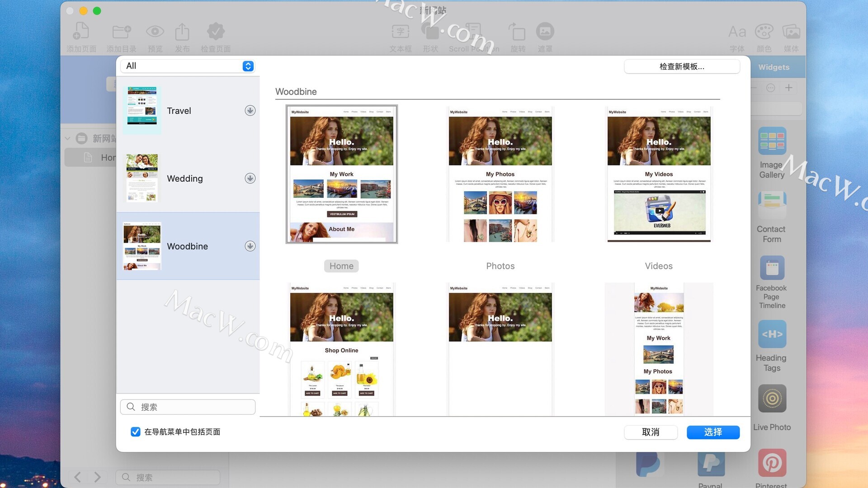868x488 pixels.
Task: Click the plus icon in Widgets panel
Action: click(789, 88)
